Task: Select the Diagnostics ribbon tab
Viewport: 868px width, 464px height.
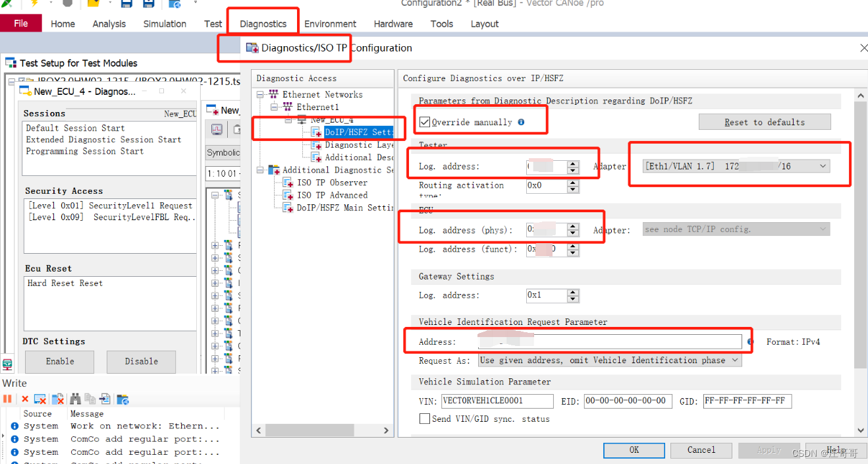Action: [263, 24]
